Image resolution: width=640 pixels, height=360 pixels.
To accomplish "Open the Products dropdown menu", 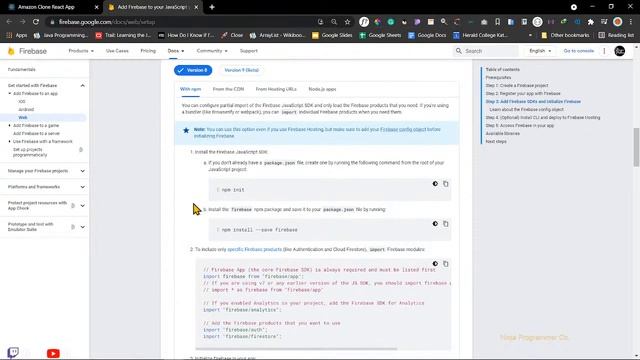I will pyautogui.click(x=81, y=51).
